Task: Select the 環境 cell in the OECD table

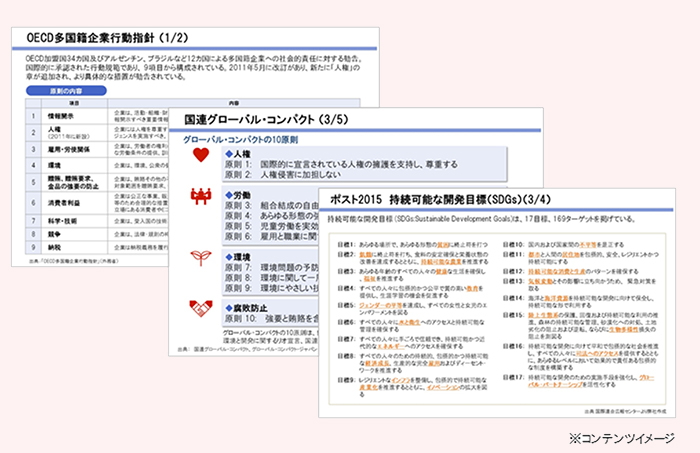Action: pyautogui.click(x=74, y=166)
